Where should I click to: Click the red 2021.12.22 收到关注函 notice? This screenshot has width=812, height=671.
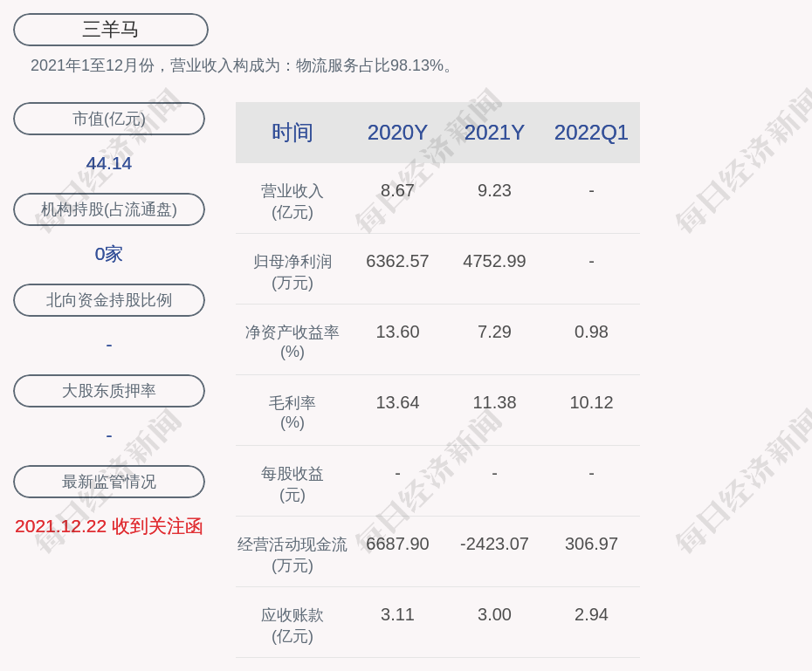pyautogui.click(x=109, y=526)
